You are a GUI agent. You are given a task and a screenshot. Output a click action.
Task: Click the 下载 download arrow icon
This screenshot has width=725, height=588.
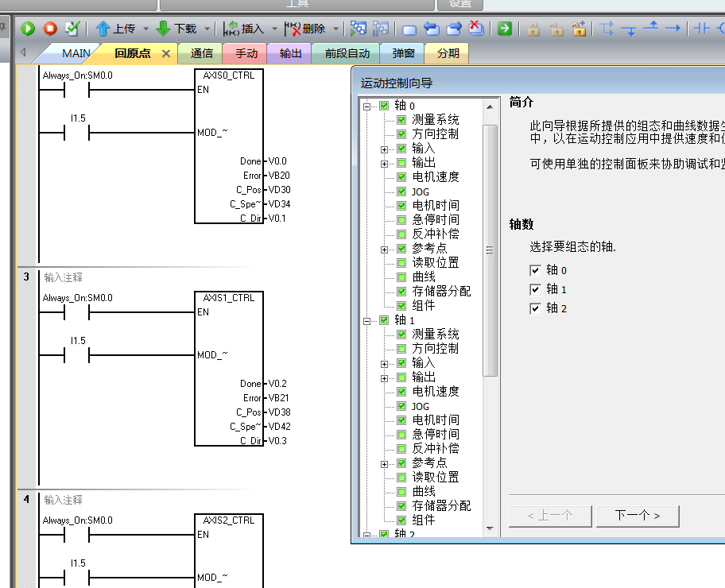(164, 29)
